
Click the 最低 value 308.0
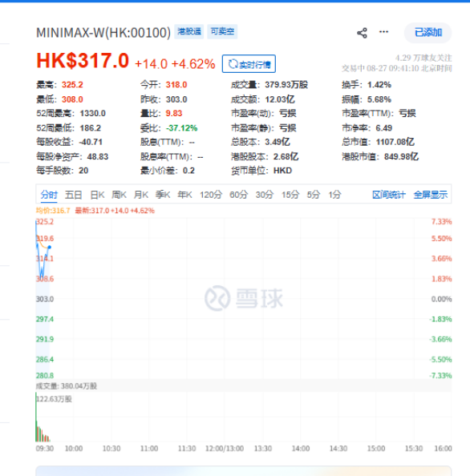coord(72,99)
